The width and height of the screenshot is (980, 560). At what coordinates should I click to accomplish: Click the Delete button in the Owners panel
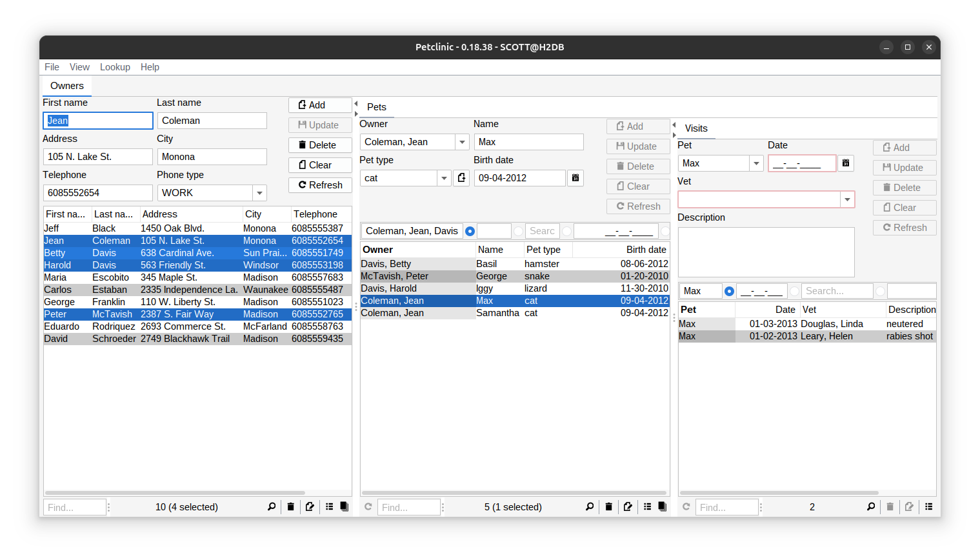[320, 145]
